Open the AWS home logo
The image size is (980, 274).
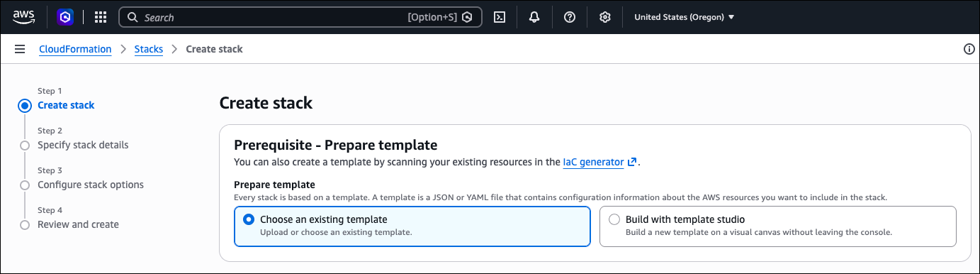pyautogui.click(x=24, y=16)
